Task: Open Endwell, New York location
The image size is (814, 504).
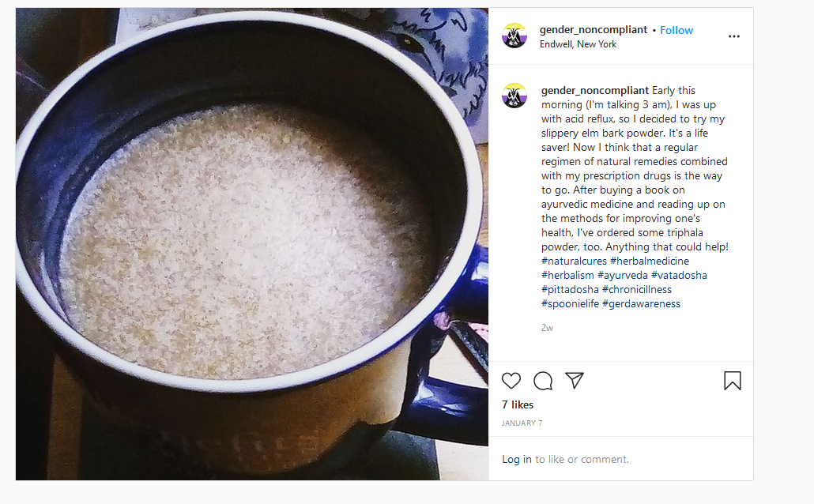Action: 578,44
